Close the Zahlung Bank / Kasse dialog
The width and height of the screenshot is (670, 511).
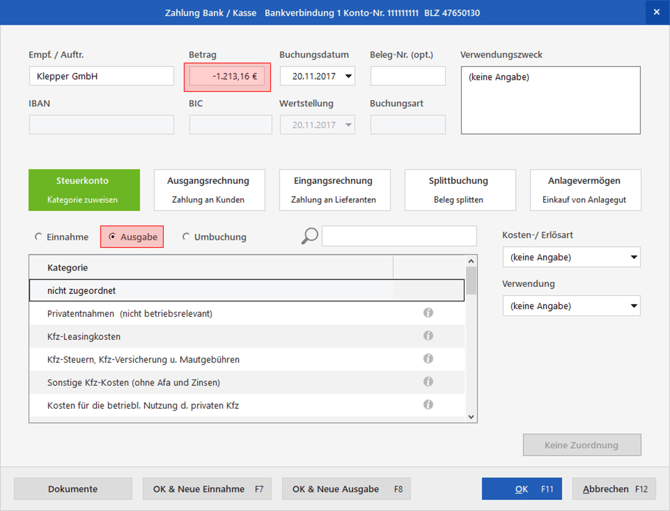657,12
